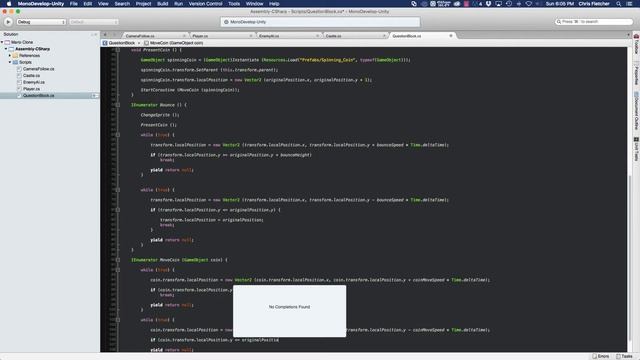Collapse the PresentCoin method fold marker
This screenshot has width=640, height=360.
point(118,50)
